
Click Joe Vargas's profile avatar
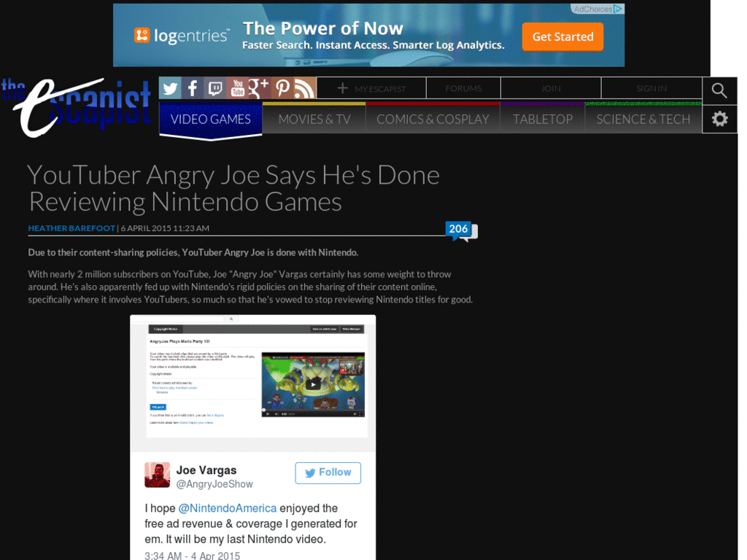[x=157, y=474]
